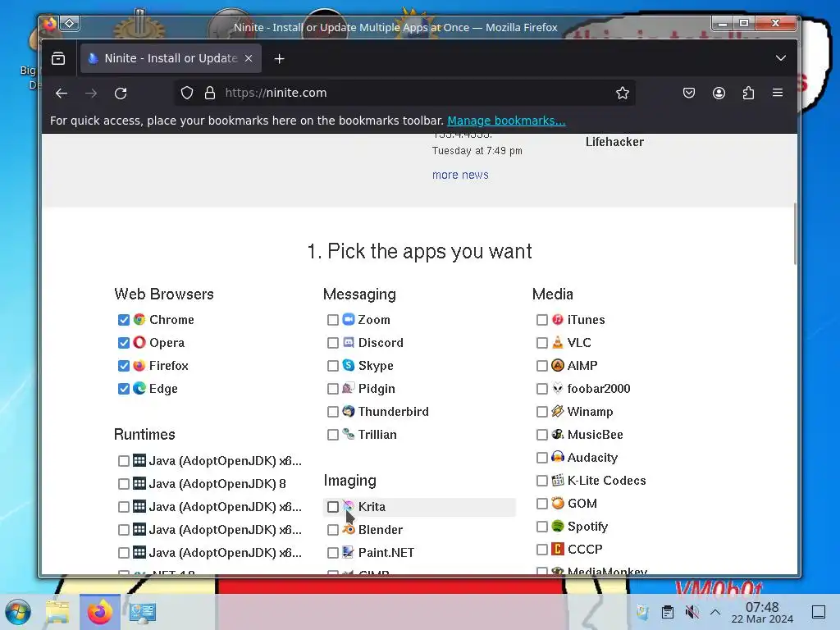
Task: Switch to the Ninite tab
Action: tap(171, 58)
